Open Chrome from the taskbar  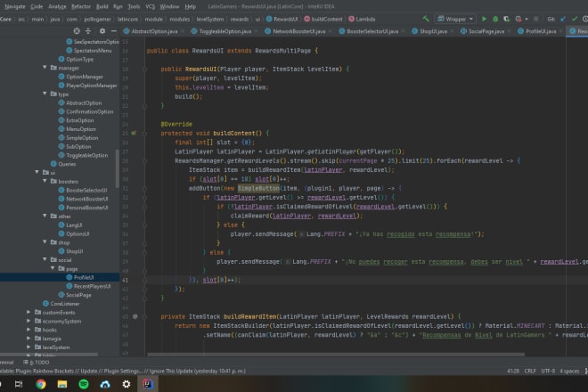coord(41,384)
